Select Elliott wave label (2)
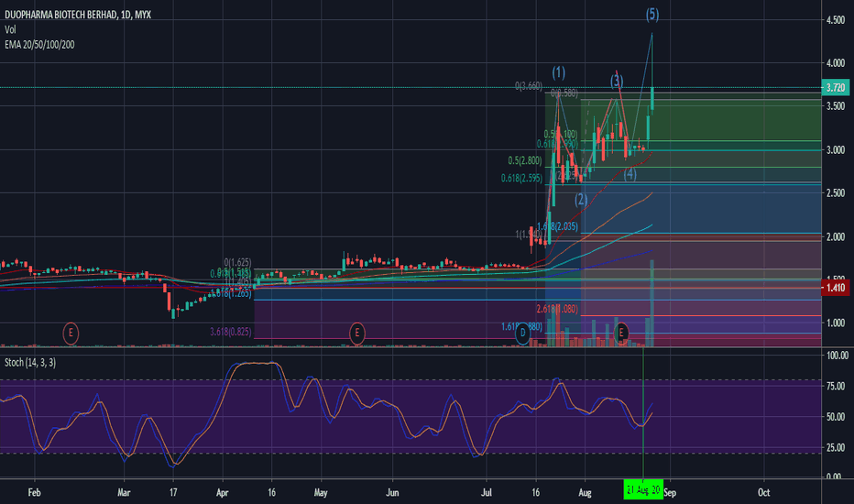 tap(581, 199)
